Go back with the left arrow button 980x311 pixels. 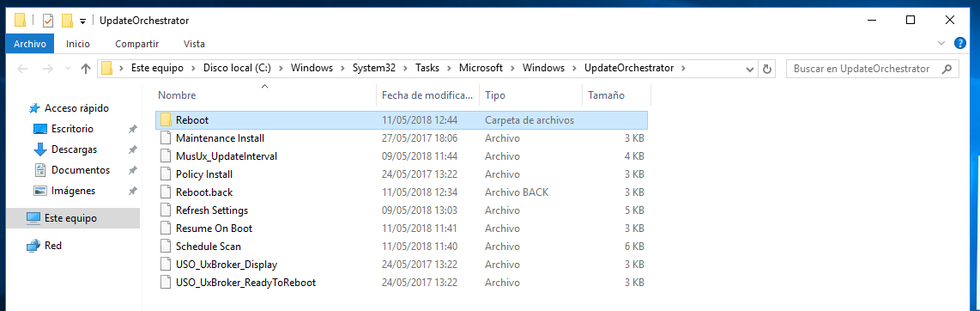[21, 69]
